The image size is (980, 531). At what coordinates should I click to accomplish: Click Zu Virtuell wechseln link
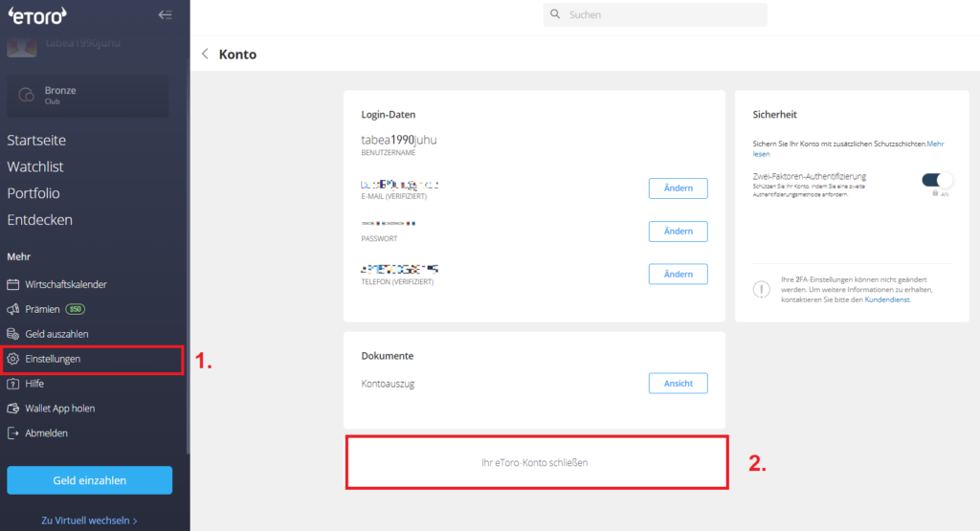coord(89,520)
